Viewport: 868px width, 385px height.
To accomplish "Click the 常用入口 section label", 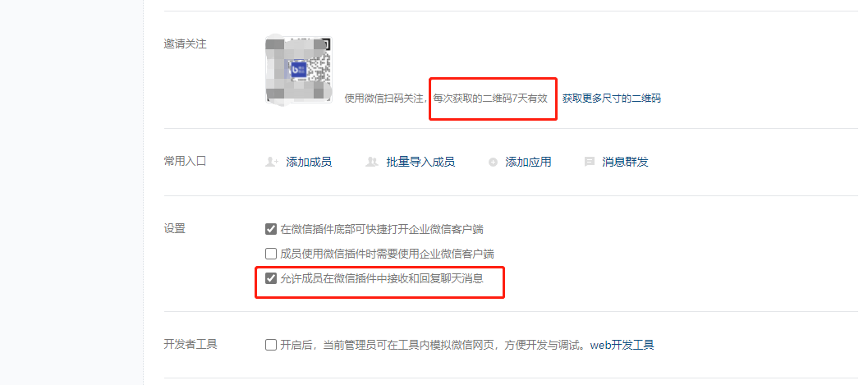I will coord(185,162).
